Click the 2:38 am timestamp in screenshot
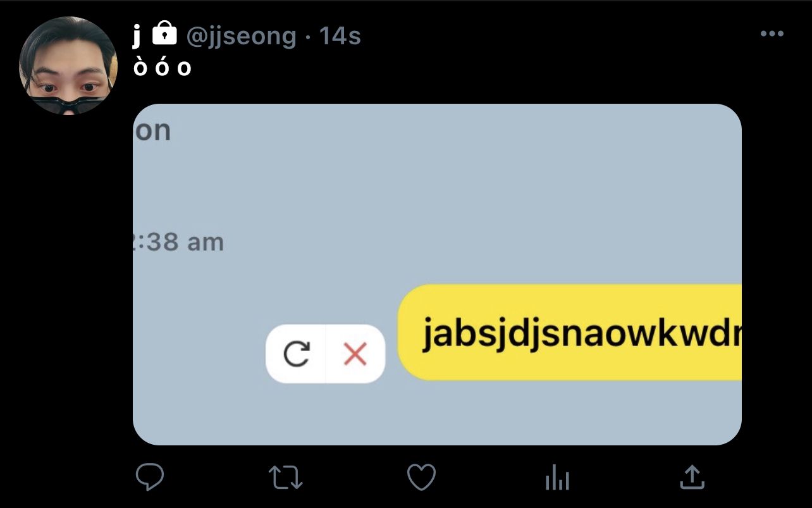This screenshot has width=812, height=508. (179, 242)
